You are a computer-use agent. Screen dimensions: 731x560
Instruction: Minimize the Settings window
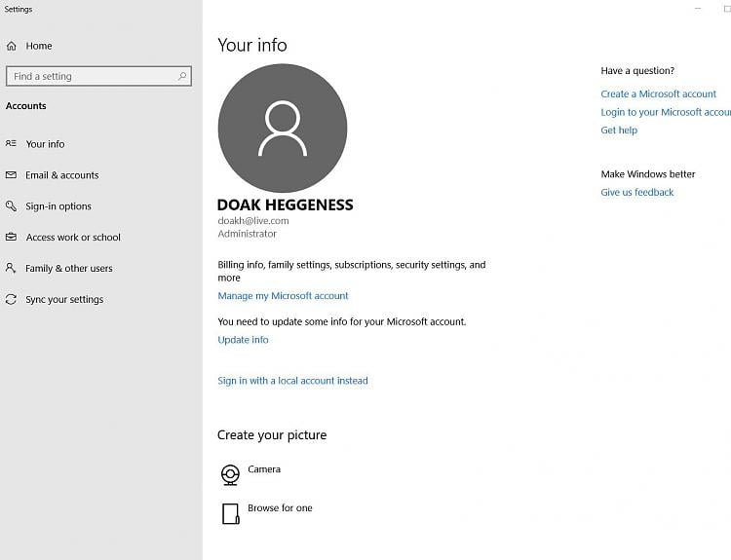tap(698, 9)
